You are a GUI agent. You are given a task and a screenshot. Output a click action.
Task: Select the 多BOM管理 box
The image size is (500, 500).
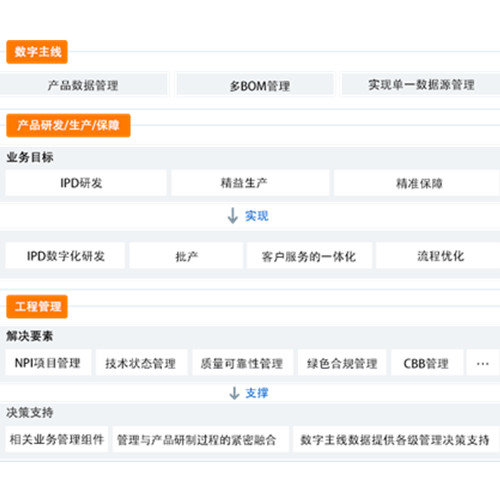click(255, 85)
